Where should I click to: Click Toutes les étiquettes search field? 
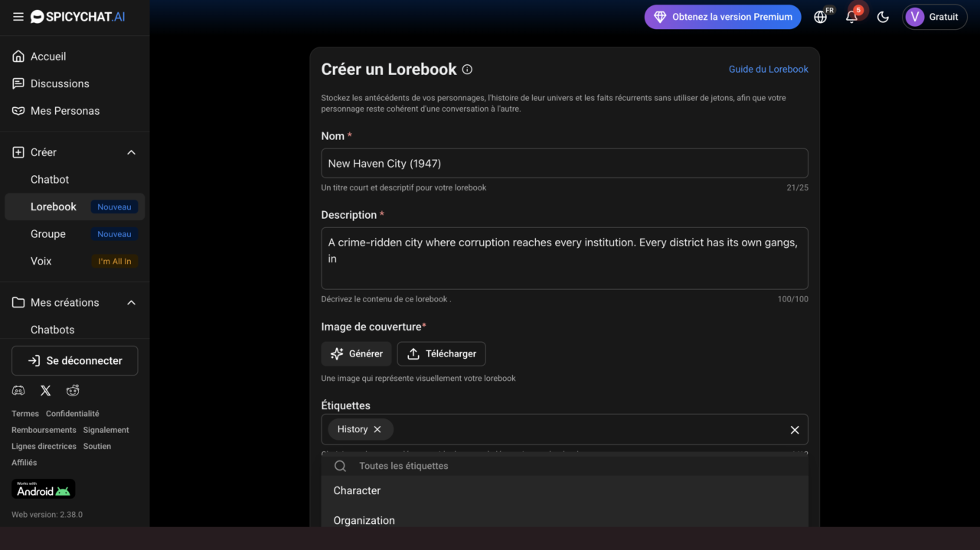pos(564,466)
